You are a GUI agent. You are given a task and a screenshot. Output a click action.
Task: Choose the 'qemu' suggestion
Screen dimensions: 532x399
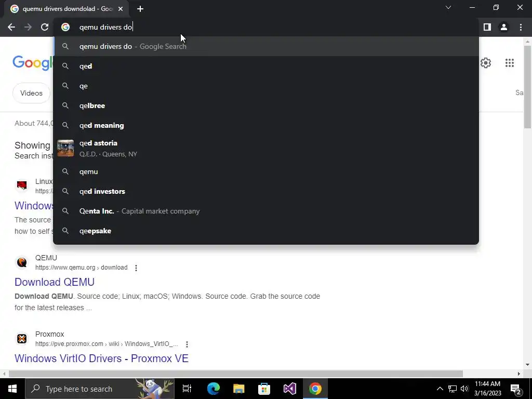[266, 171]
